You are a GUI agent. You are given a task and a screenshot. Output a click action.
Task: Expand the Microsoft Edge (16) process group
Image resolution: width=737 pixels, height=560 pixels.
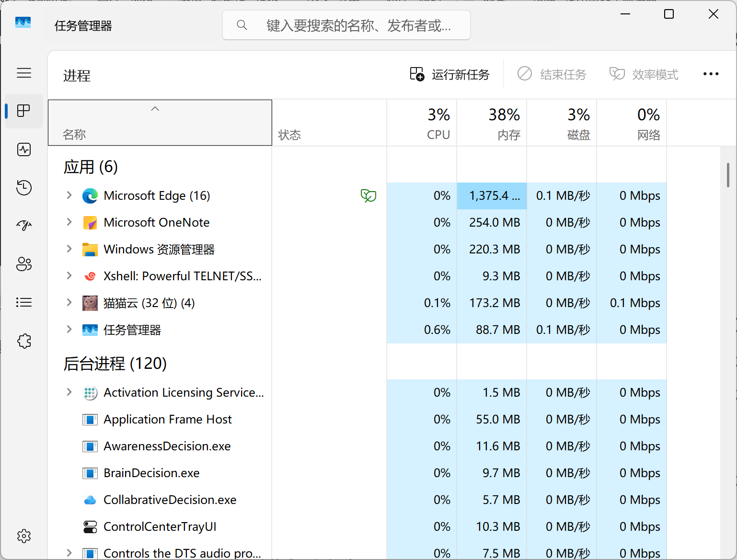click(x=69, y=195)
